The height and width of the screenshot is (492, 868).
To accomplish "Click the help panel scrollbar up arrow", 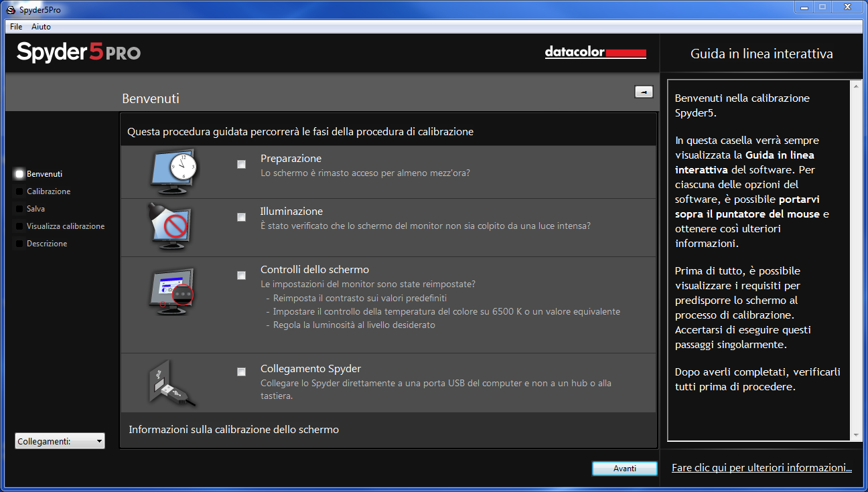I will (856, 87).
